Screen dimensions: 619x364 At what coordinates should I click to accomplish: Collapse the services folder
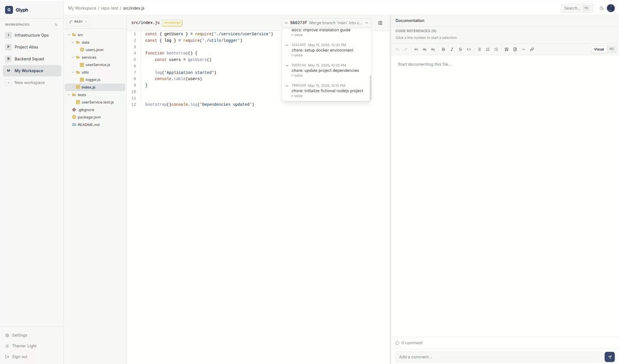[x=73, y=57]
